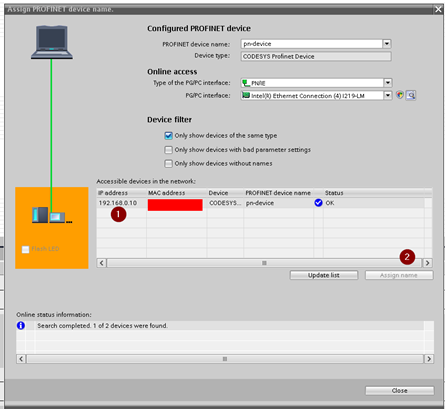Open the PG/PC interface dropdown arrow
This screenshot has width=445, height=409.
pyautogui.click(x=388, y=95)
